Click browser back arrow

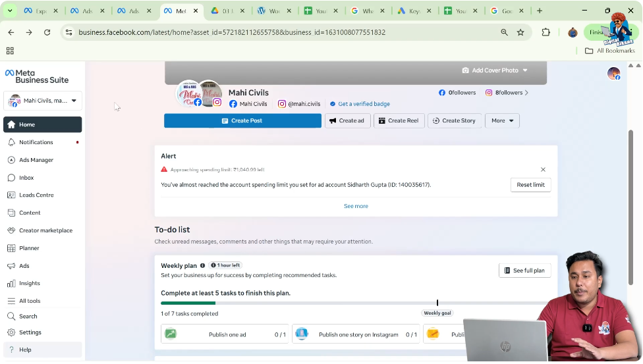11,32
